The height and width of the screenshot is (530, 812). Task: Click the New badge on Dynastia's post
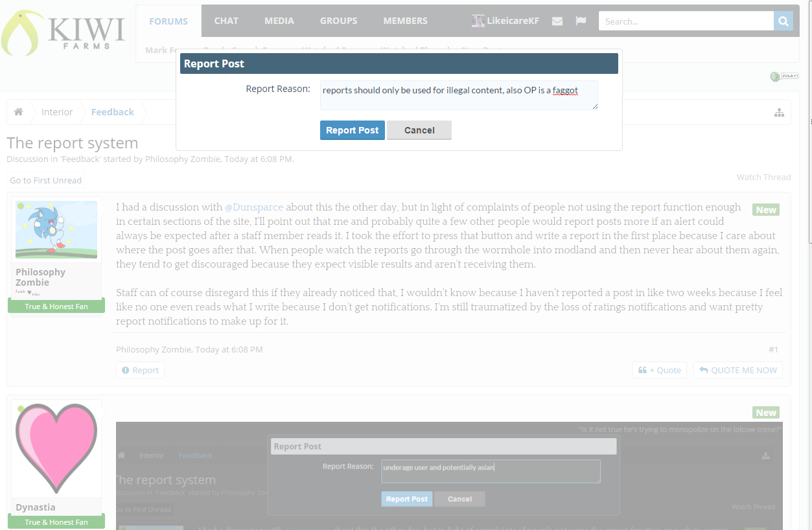[766, 413]
